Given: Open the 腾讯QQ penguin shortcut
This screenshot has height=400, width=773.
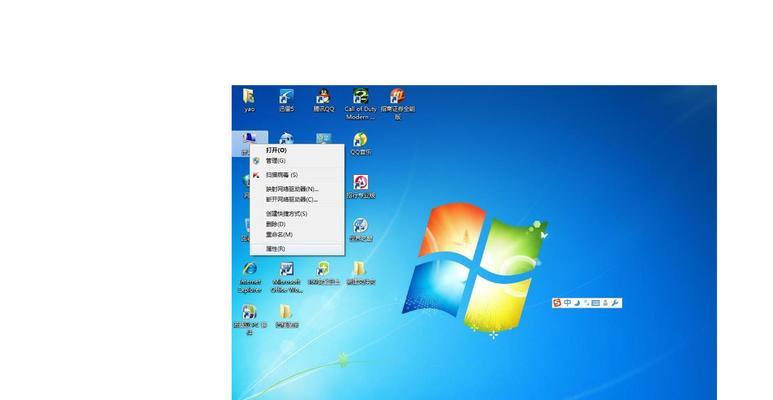Looking at the screenshot, I should coord(323,100).
